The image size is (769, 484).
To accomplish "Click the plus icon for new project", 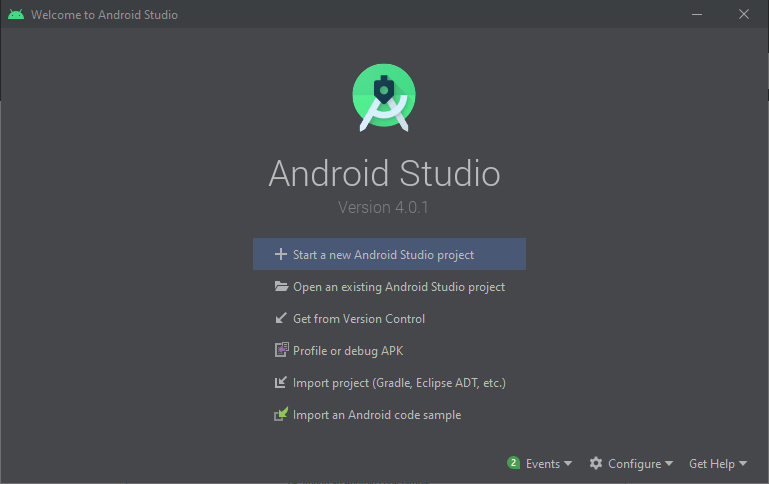I will tap(281, 254).
